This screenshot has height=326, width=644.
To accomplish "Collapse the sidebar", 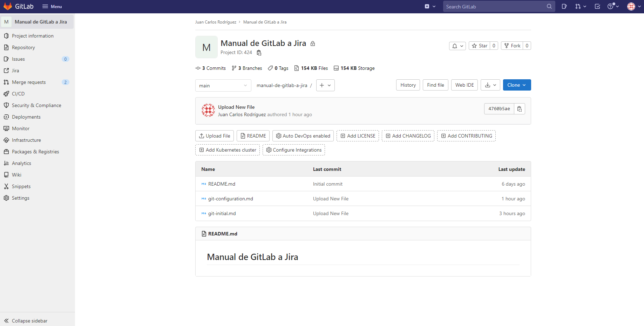I will [x=29, y=321].
